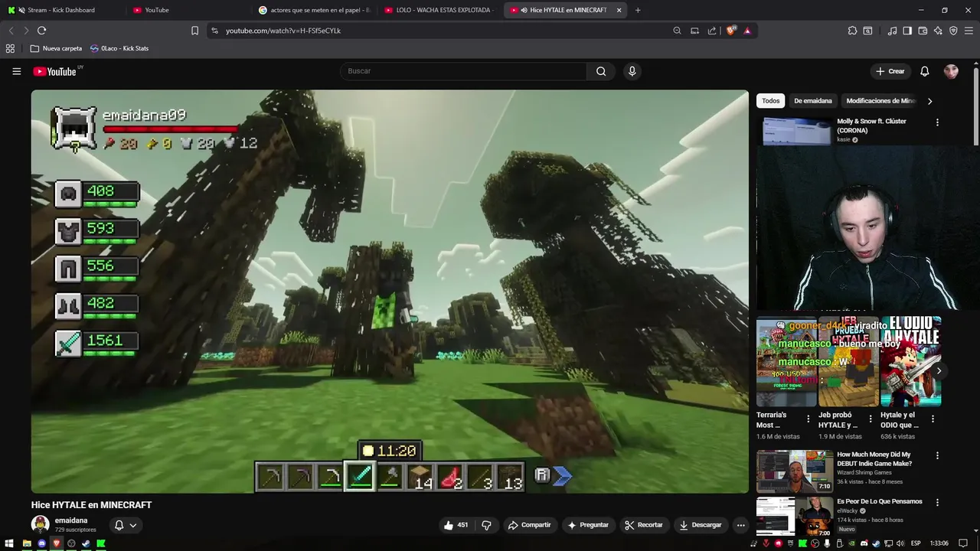
Task: Start voice search with the microphone
Action: [x=632, y=71]
